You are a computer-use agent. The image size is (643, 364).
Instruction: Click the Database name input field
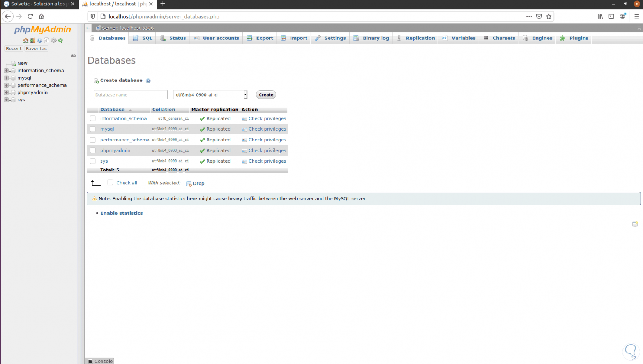(131, 95)
